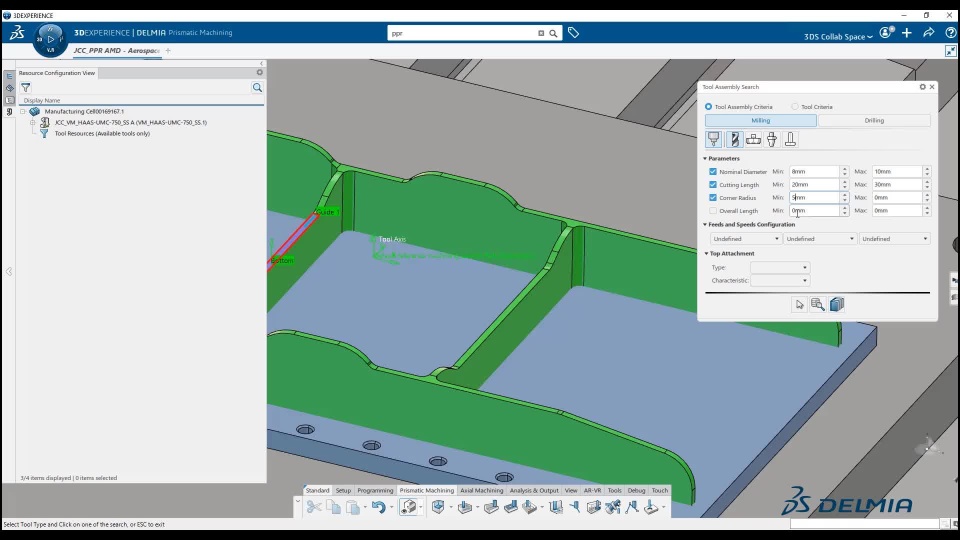Uncheck Corner Radius checkbox
960x540 pixels.
tap(713, 198)
